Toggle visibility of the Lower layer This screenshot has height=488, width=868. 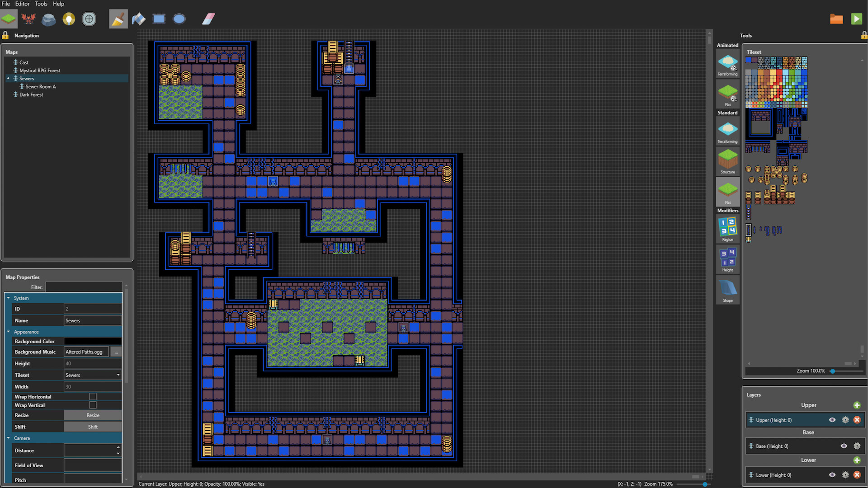[832, 475]
